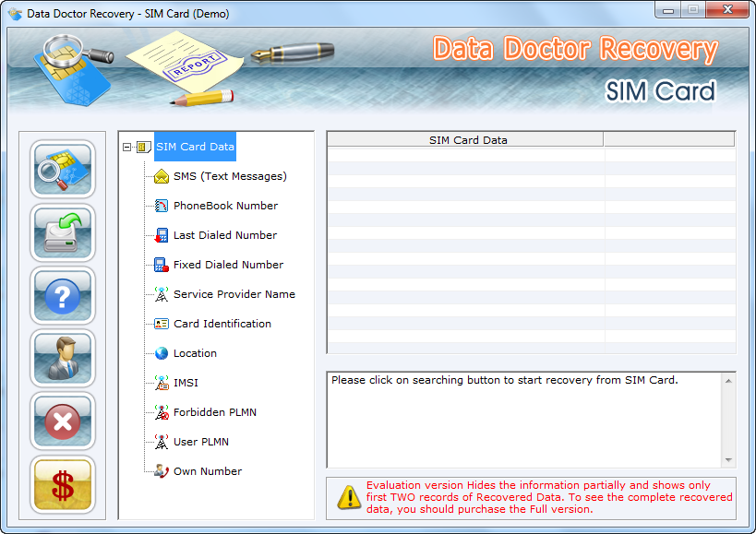Screen dimensions: 756x534
Task: Close the Data Doctor Recovery window
Action: tap(728, 9)
